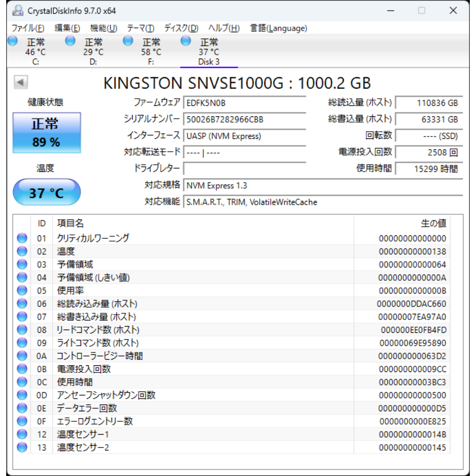Image resolution: width=476 pixels, height=476 pixels.
Task: Click the empty ドライブレター field
Action: pos(245,168)
